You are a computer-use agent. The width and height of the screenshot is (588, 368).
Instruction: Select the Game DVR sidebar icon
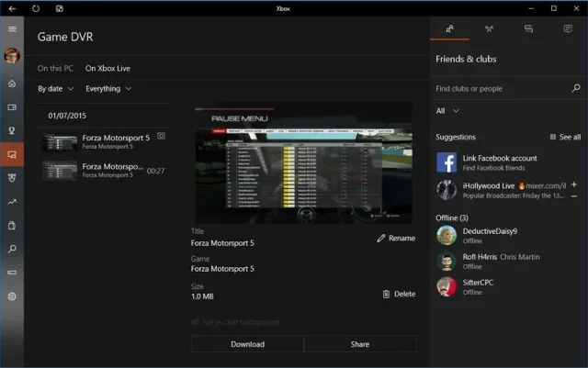12,154
